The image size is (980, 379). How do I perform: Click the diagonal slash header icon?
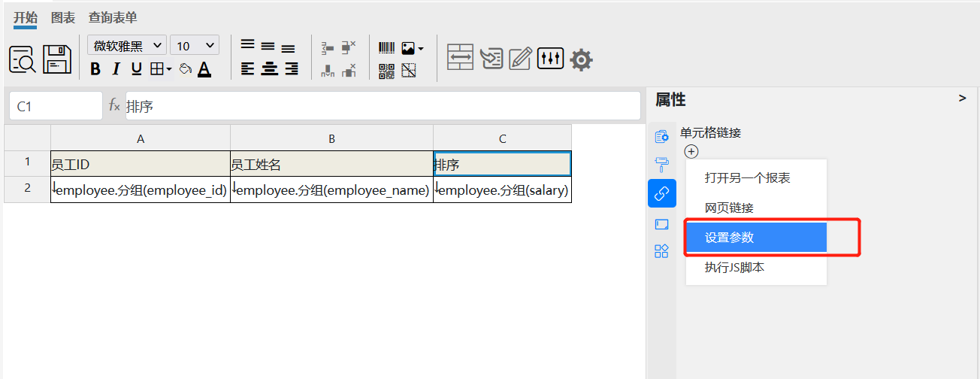coord(409,71)
